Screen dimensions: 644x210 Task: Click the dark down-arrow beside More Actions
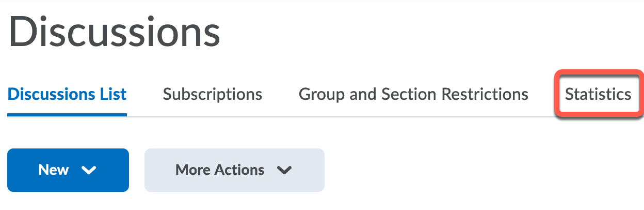[x=284, y=170]
